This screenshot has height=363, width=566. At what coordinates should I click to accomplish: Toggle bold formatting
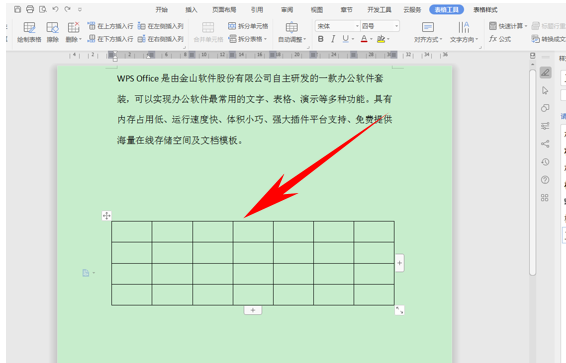(321, 39)
